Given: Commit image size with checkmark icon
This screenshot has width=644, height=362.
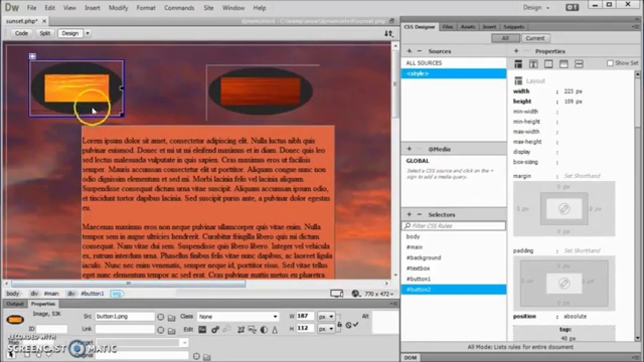Looking at the screenshot, I should point(356,324).
